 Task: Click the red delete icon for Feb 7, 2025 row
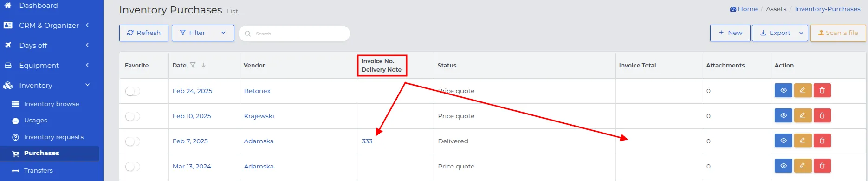822,141
